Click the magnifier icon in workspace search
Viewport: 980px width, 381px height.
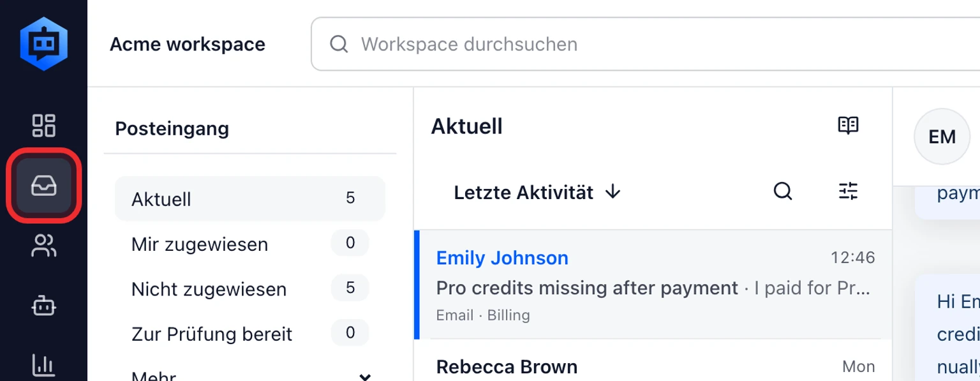[x=339, y=44]
